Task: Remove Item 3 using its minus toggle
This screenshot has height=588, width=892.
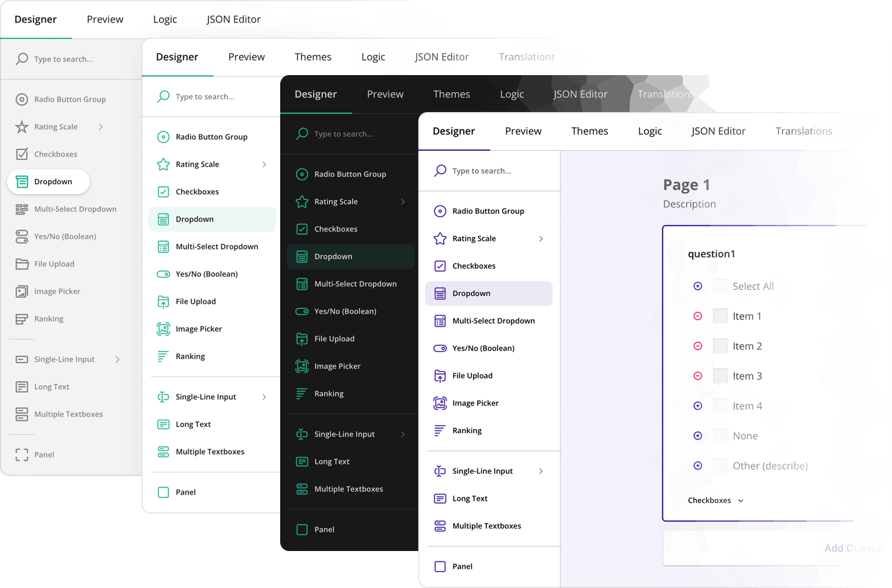Action: pyautogui.click(x=697, y=375)
